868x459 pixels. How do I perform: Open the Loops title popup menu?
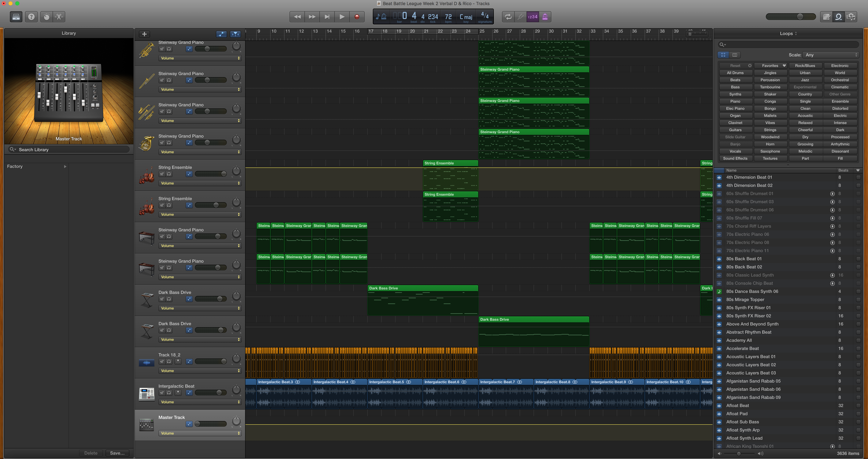coord(788,33)
